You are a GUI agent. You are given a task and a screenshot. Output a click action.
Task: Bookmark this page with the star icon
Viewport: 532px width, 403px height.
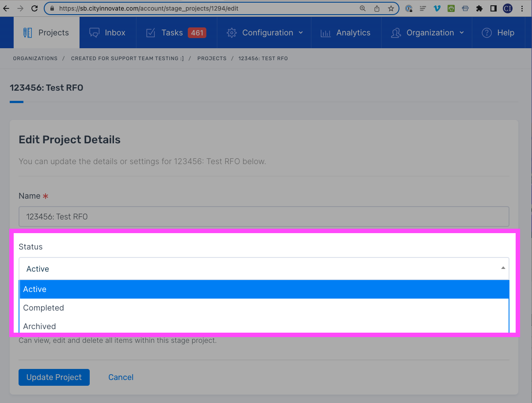click(x=391, y=8)
